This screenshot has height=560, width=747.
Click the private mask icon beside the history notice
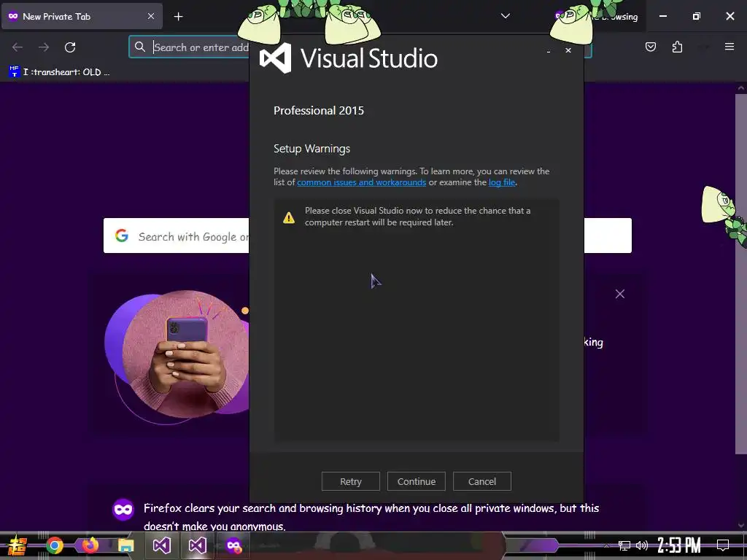pyautogui.click(x=123, y=510)
